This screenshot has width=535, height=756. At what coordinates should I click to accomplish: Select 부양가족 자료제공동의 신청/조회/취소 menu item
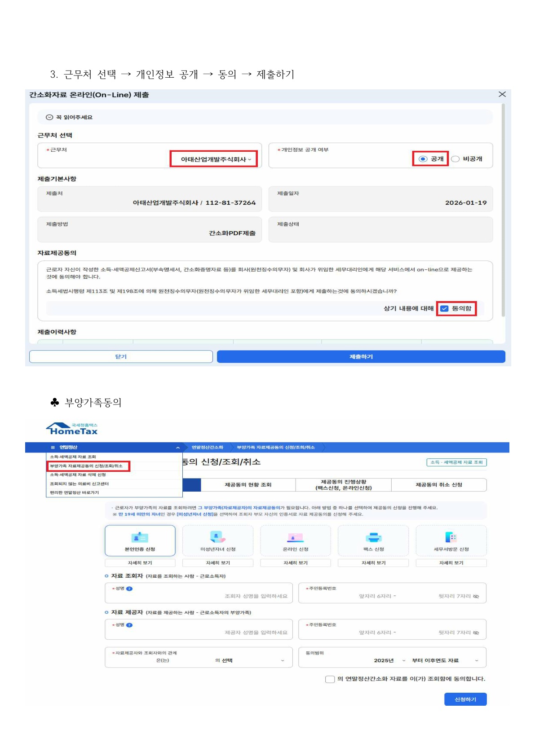[x=86, y=466]
